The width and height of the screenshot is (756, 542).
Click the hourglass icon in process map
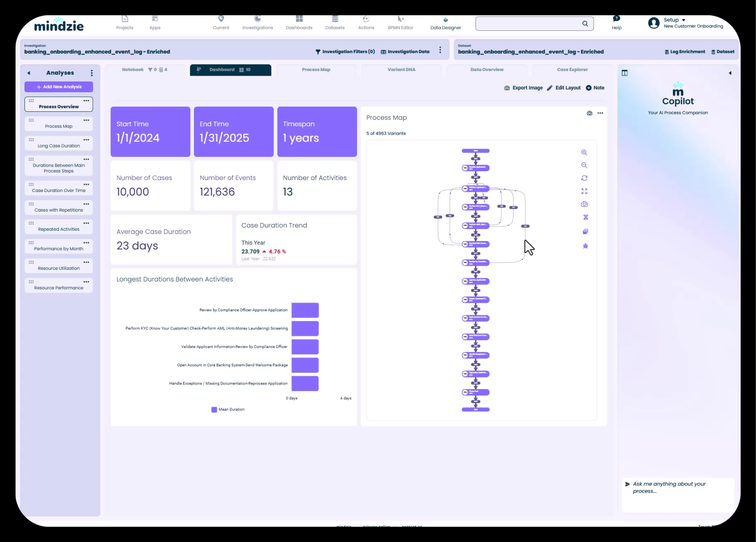(x=585, y=217)
